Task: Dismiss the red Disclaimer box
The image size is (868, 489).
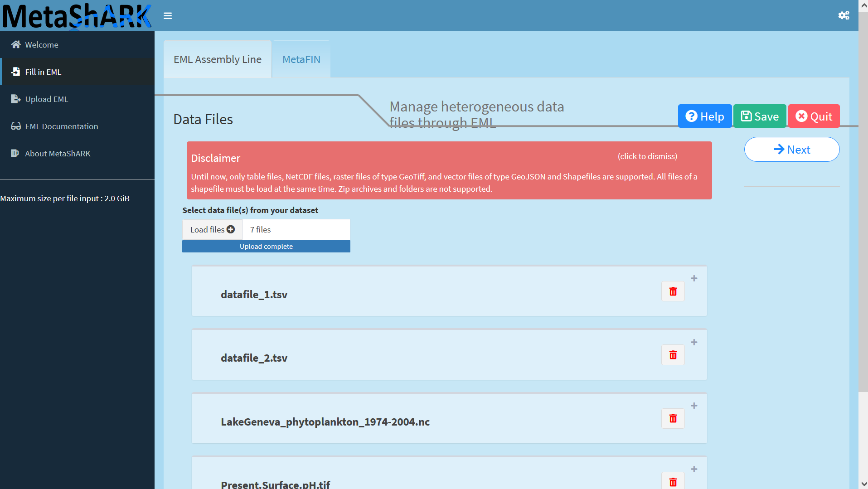Action: pos(449,170)
